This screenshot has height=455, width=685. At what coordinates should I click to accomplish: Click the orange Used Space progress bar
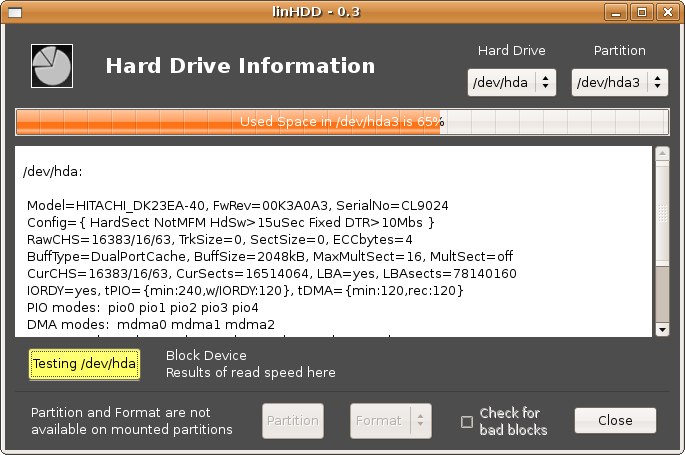(342, 122)
